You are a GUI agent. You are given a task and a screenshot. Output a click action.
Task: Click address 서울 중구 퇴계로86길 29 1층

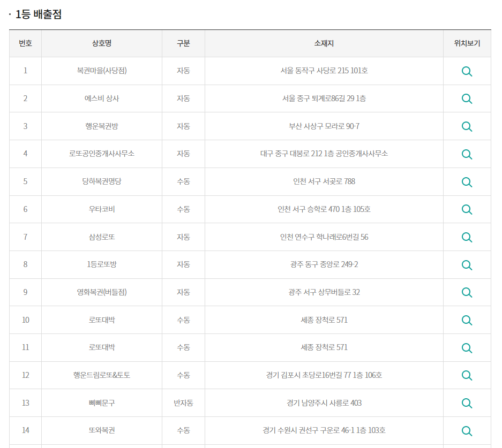(324, 98)
